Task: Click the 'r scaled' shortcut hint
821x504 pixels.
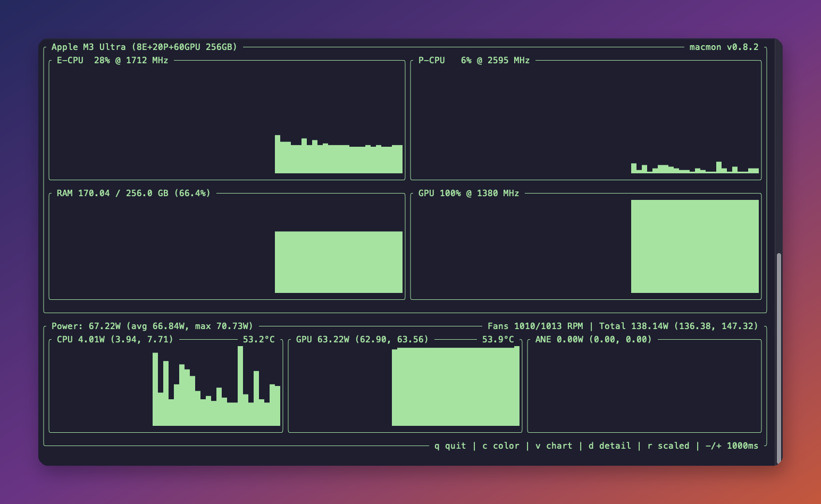Action: 668,446
